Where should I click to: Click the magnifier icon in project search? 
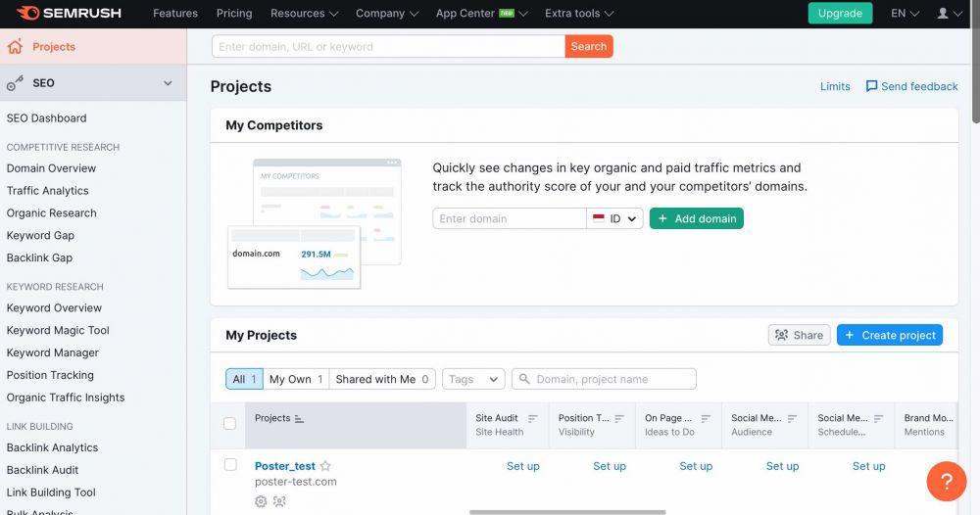[x=524, y=379]
